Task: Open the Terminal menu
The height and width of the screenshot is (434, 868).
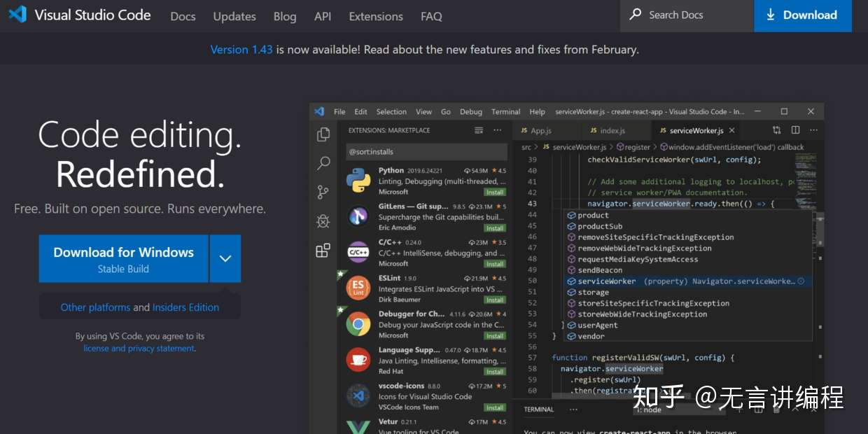Action: tap(505, 111)
